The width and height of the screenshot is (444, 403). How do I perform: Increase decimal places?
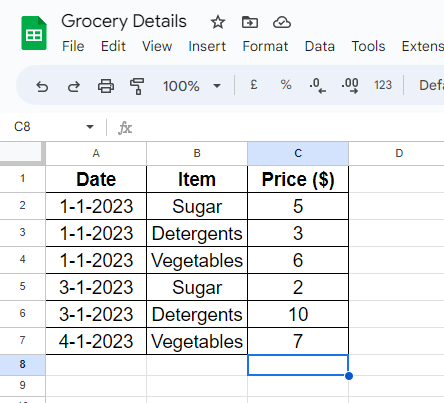(x=350, y=86)
